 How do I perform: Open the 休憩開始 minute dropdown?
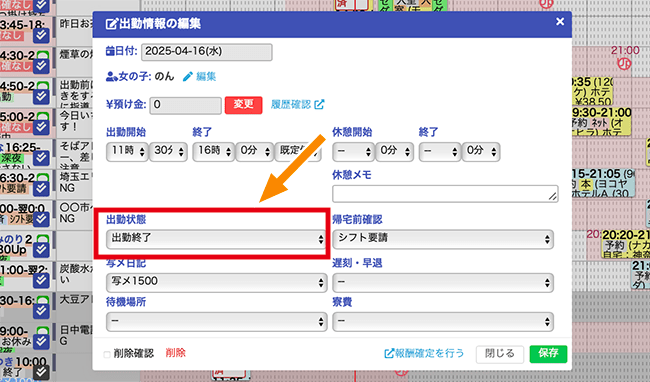point(395,151)
